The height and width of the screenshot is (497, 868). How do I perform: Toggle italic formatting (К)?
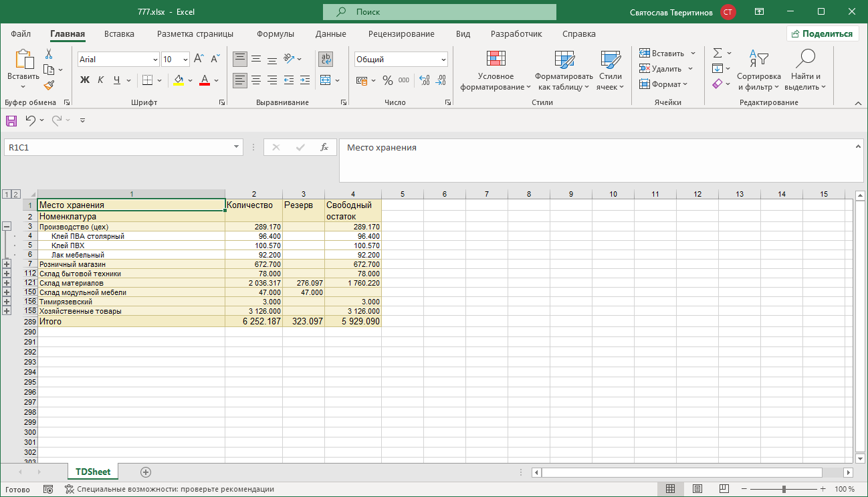pos(101,80)
